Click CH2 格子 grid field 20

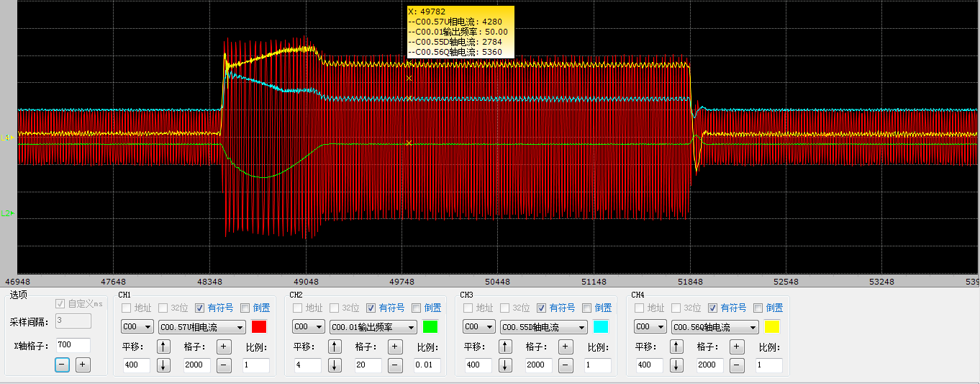coord(368,365)
